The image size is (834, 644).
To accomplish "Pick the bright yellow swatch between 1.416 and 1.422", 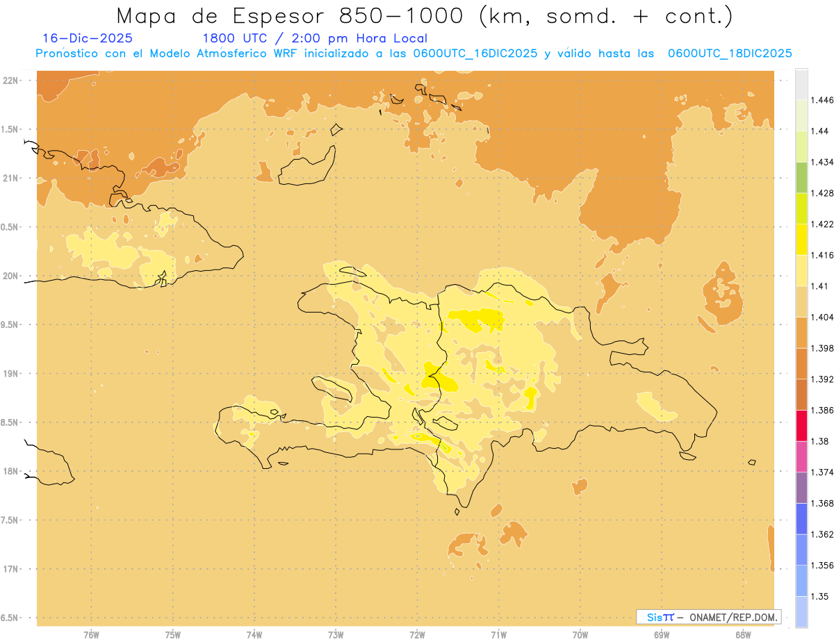I will click(801, 239).
